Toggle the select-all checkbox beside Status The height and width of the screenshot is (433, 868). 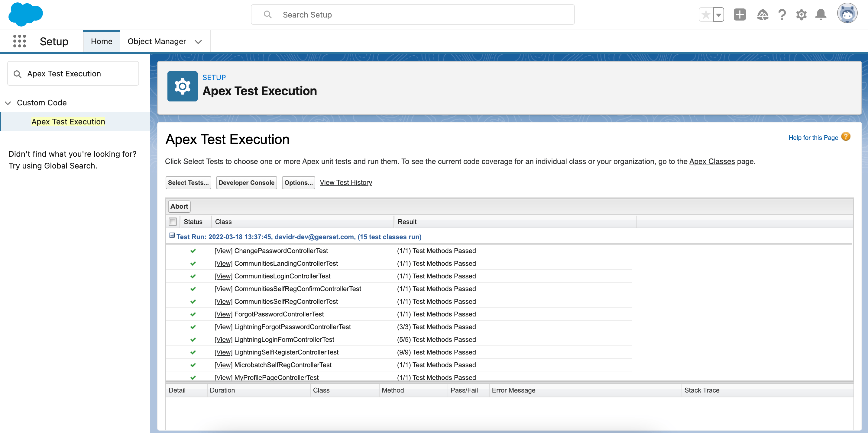(173, 222)
